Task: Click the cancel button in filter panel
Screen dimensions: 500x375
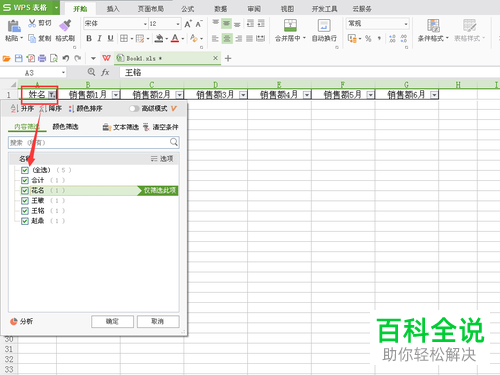Action: pos(158,321)
